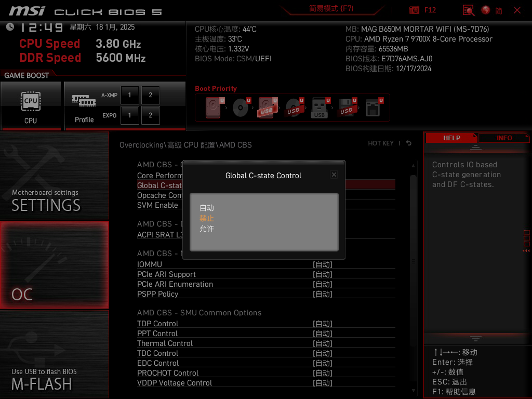Screen dimensions: 532x399
Task: Click the scroll-down arrow of settings list
Action: pos(413,391)
